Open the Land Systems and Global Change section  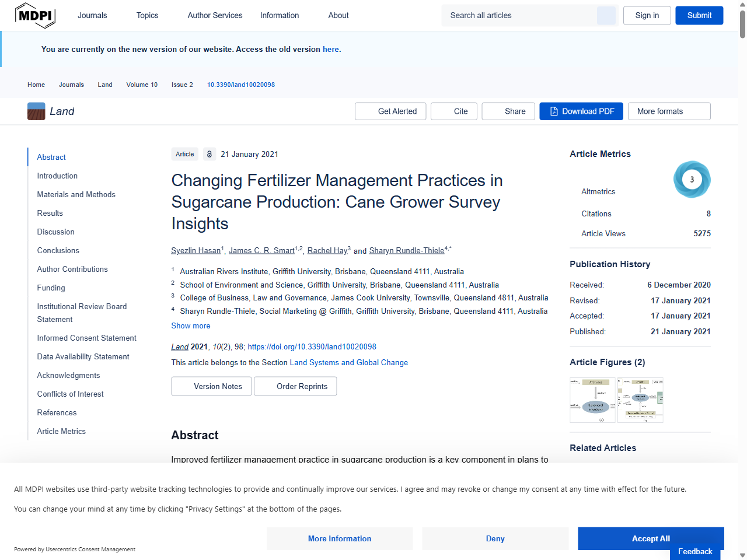coord(348,362)
